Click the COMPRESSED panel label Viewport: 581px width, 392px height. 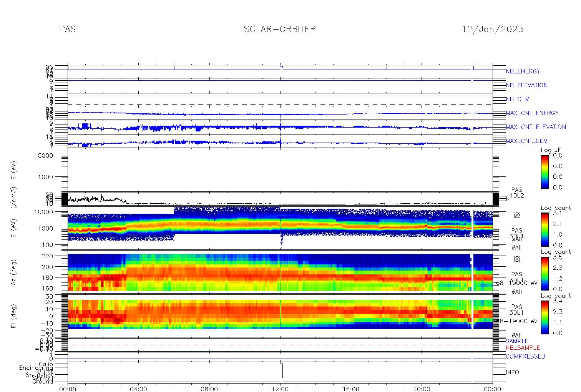[525, 356]
